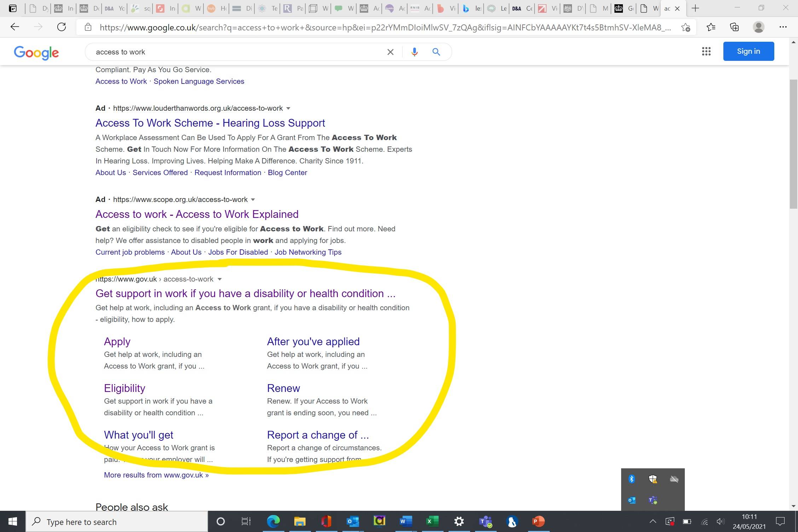Open Edge Settings and more menu

pyautogui.click(x=783, y=27)
